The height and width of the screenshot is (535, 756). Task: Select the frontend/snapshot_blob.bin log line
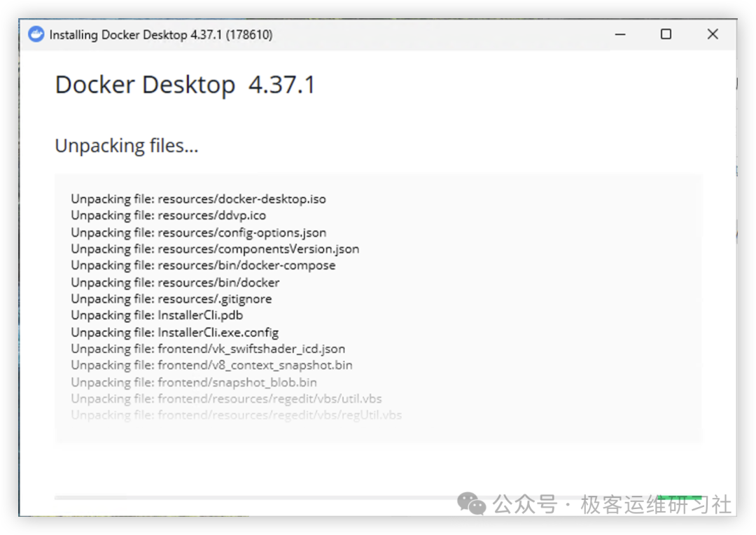[x=194, y=382]
